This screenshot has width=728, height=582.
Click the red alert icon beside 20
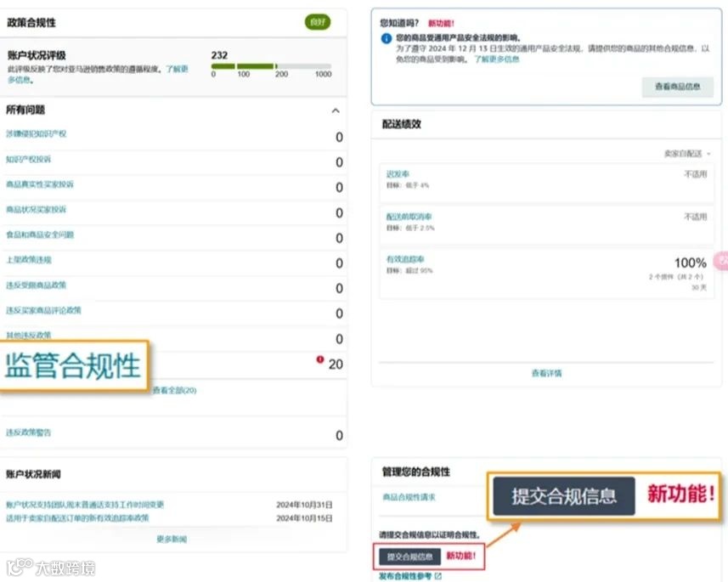tap(320, 359)
